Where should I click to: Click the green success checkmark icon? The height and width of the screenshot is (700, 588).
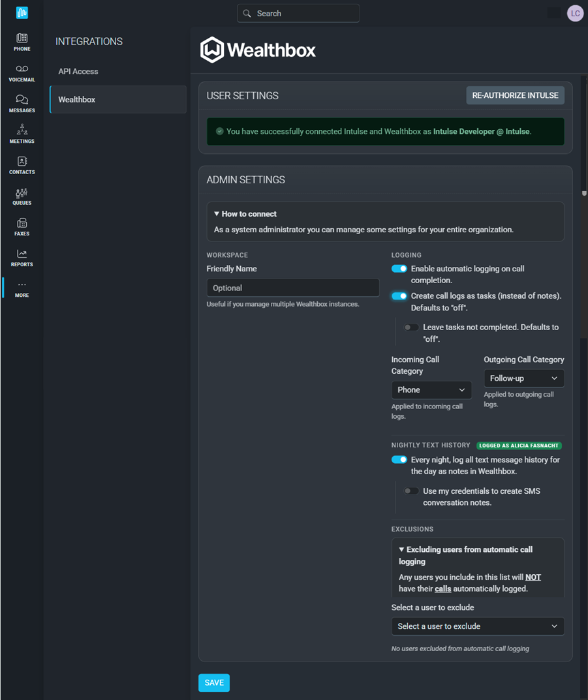(x=220, y=131)
